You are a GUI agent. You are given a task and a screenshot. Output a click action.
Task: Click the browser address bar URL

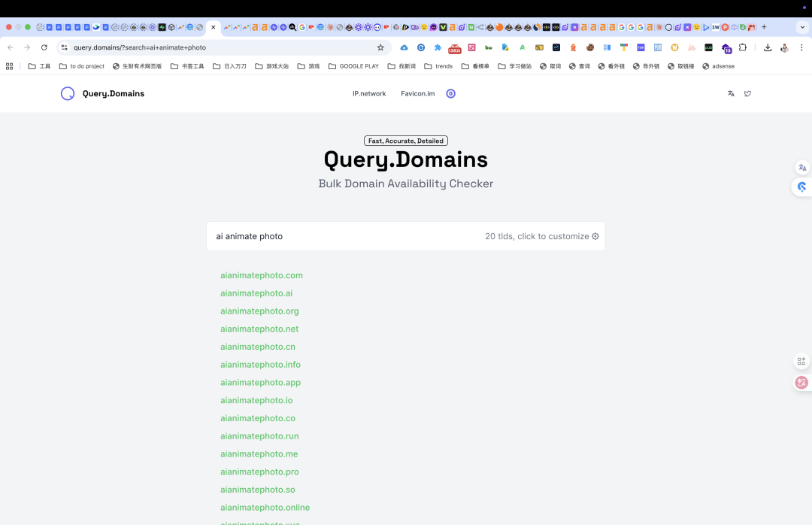coord(140,47)
